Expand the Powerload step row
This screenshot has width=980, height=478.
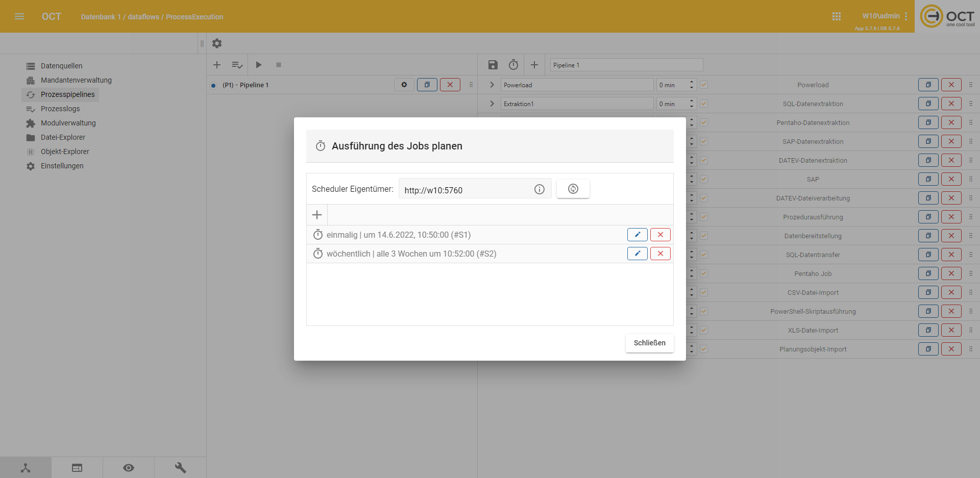(492, 85)
